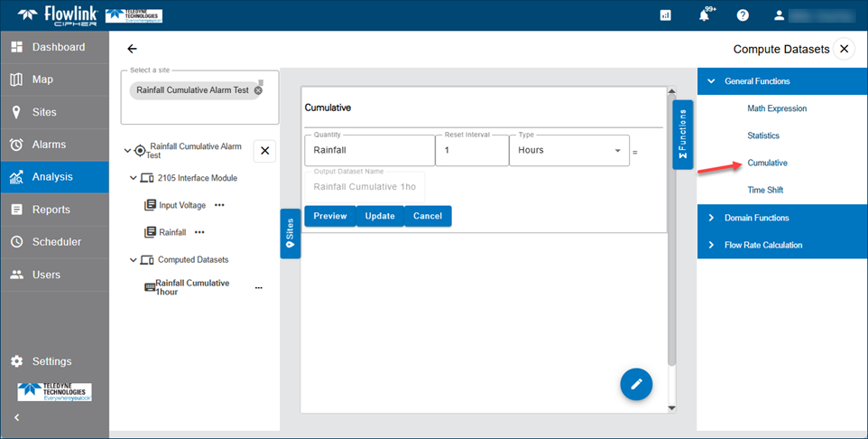
Task: Click the Reset Interval input field
Action: [x=471, y=150]
